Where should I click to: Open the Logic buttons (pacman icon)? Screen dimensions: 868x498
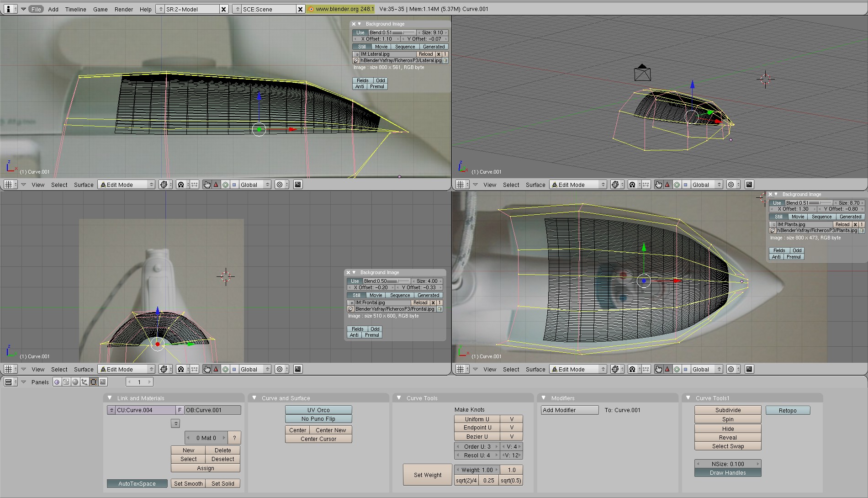57,382
